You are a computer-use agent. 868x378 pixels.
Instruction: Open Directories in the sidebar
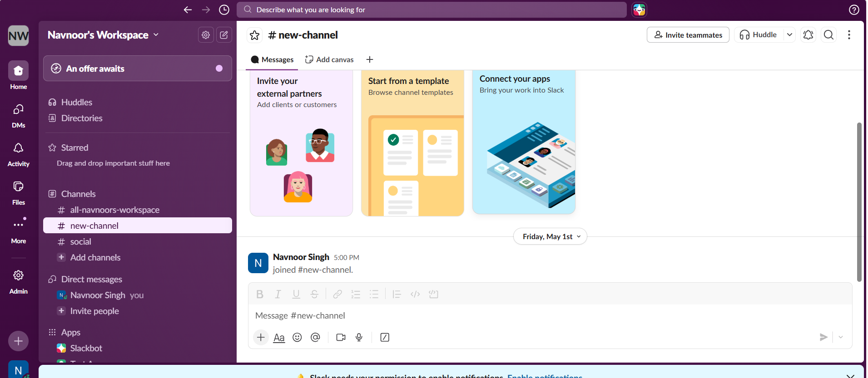click(x=138, y=118)
